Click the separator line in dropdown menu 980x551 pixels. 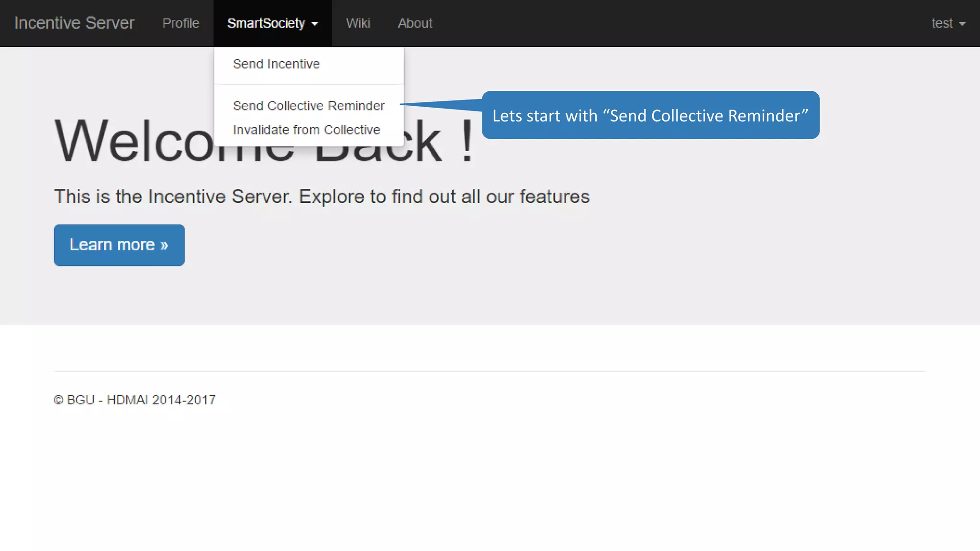pos(309,85)
